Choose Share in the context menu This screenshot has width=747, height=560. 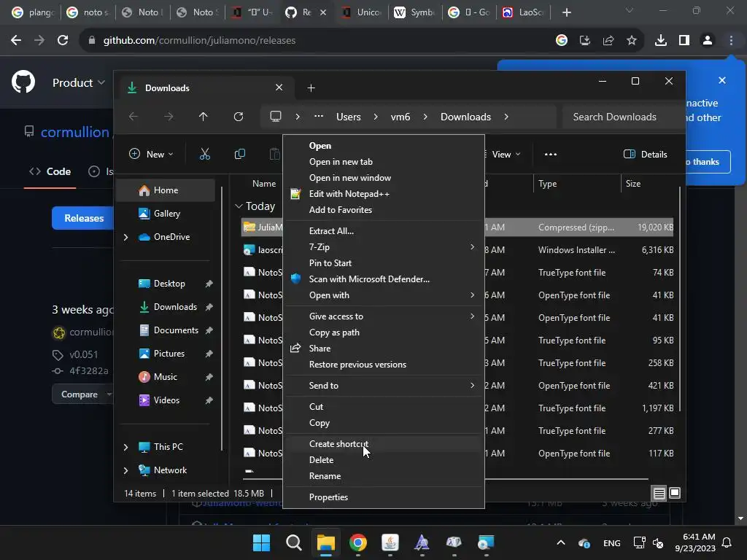pyautogui.click(x=384, y=348)
